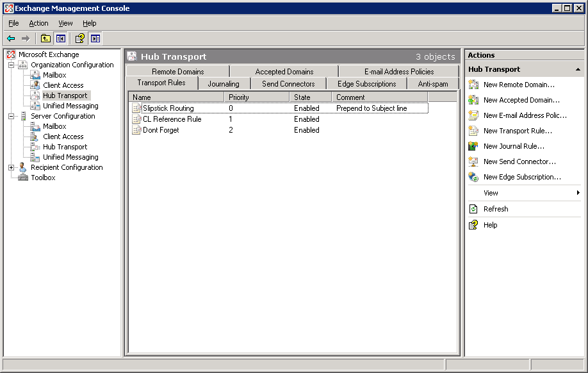Collapse the Organization Configuration tree node
The width and height of the screenshot is (588, 373).
click(12, 65)
